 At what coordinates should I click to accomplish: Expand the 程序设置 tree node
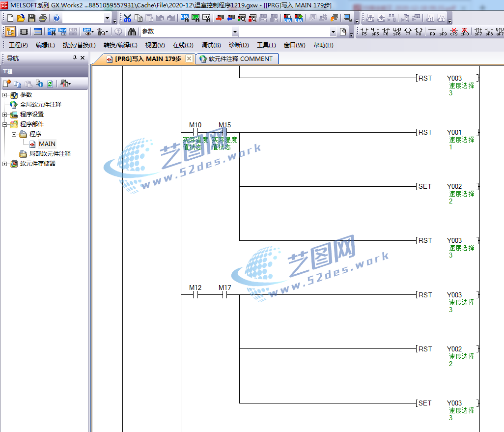[x=4, y=115]
